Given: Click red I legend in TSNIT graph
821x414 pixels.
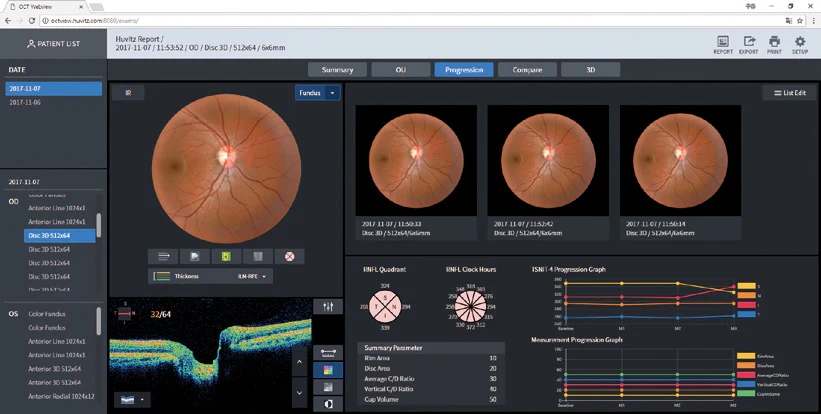Looking at the screenshot, I should click(748, 305).
